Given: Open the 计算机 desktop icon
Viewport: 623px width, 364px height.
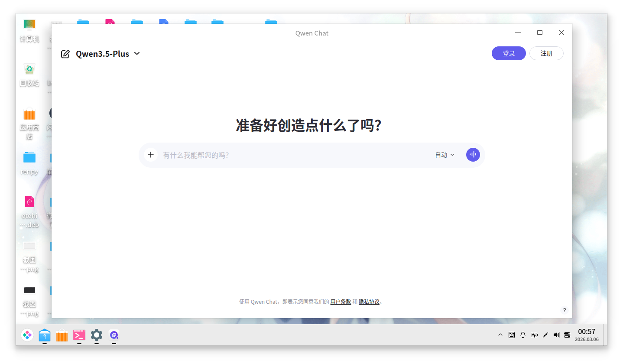Looking at the screenshot, I should click(x=29, y=30).
